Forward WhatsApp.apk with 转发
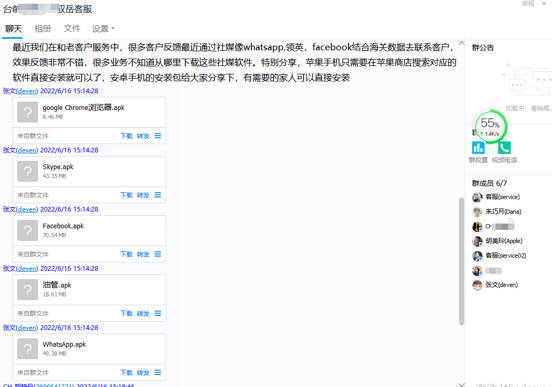 tap(143, 373)
